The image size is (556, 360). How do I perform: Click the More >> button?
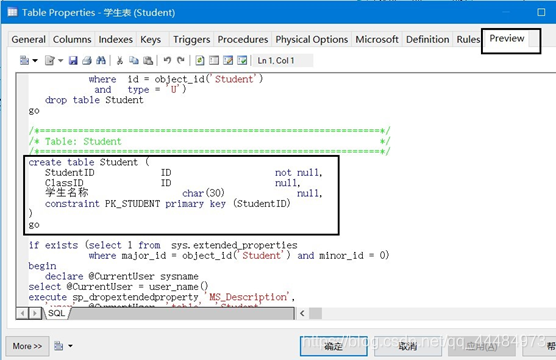click(x=27, y=346)
